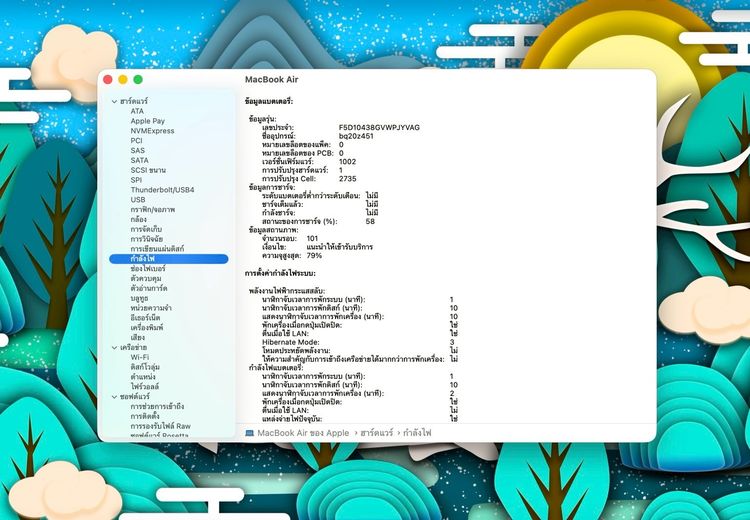Click the charge state value 58
Viewport: 750px width, 520px height.
tap(370, 221)
